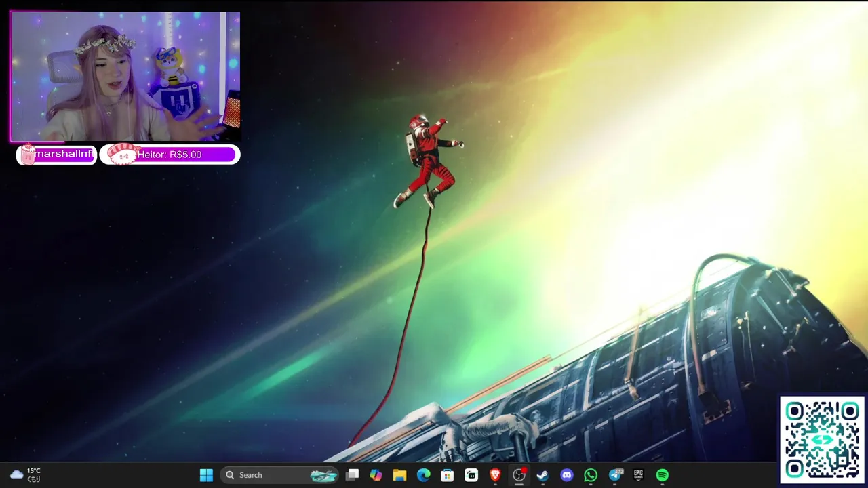Open WhatsApp from the taskbar
Viewport: 868px width, 488px height.
coord(591,475)
